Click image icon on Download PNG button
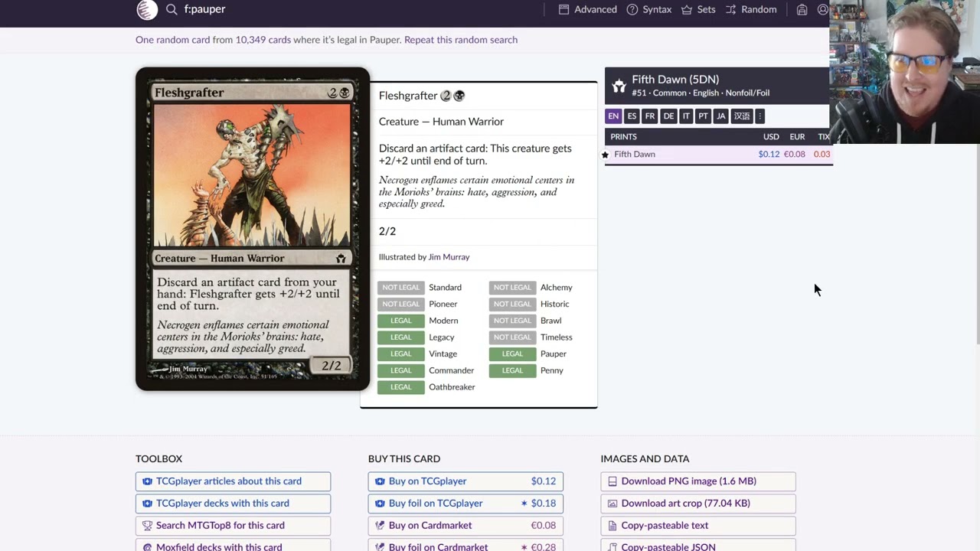Viewport: 980px width, 551px height. tap(612, 481)
